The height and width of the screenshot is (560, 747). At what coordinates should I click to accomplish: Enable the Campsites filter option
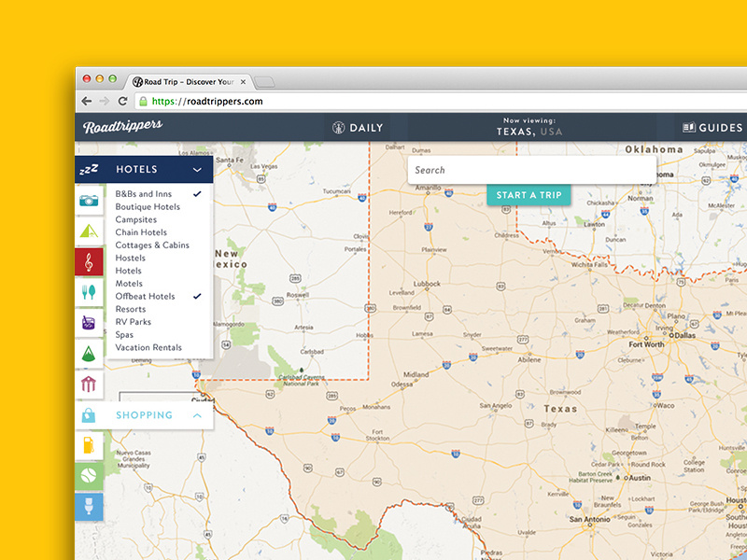coord(136,220)
